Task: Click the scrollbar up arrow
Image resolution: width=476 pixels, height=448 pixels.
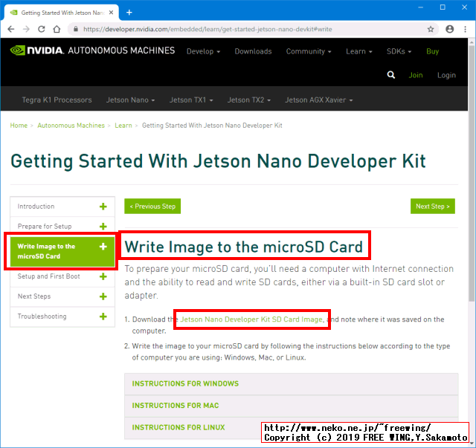Action: [x=472, y=42]
